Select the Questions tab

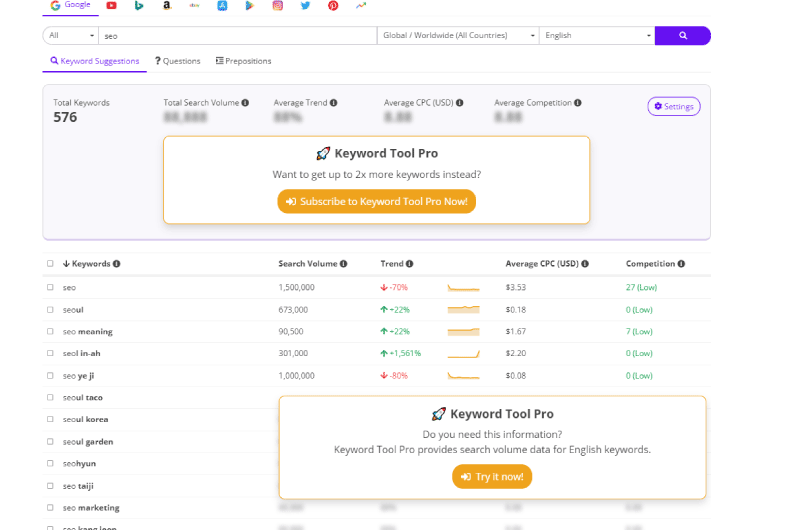tap(178, 61)
